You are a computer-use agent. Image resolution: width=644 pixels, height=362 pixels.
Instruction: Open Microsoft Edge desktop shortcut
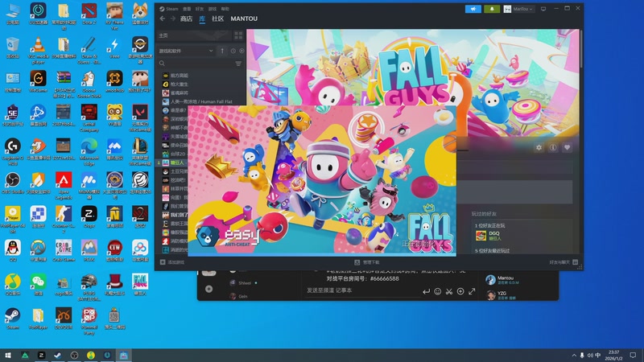click(x=89, y=152)
